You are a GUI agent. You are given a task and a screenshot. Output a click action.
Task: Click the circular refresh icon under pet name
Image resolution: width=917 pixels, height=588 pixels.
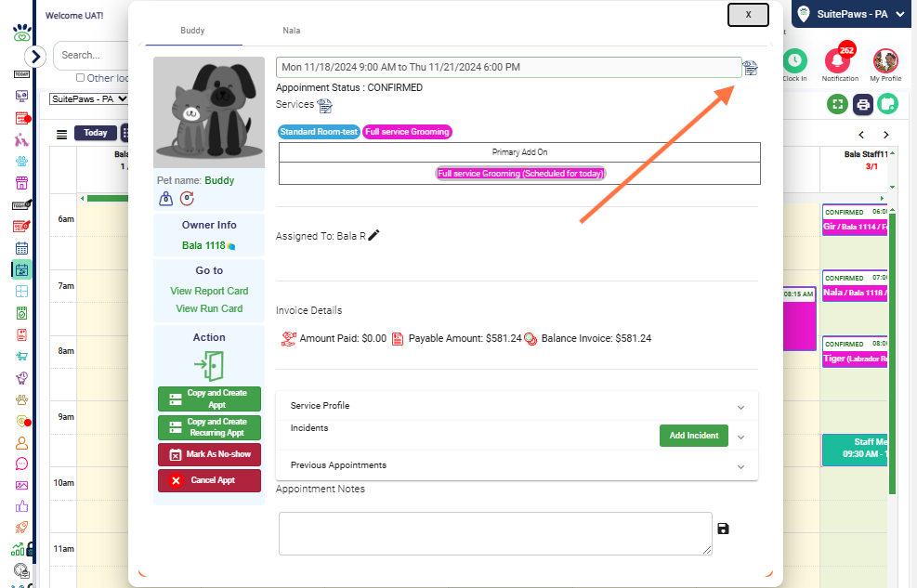tap(187, 199)
